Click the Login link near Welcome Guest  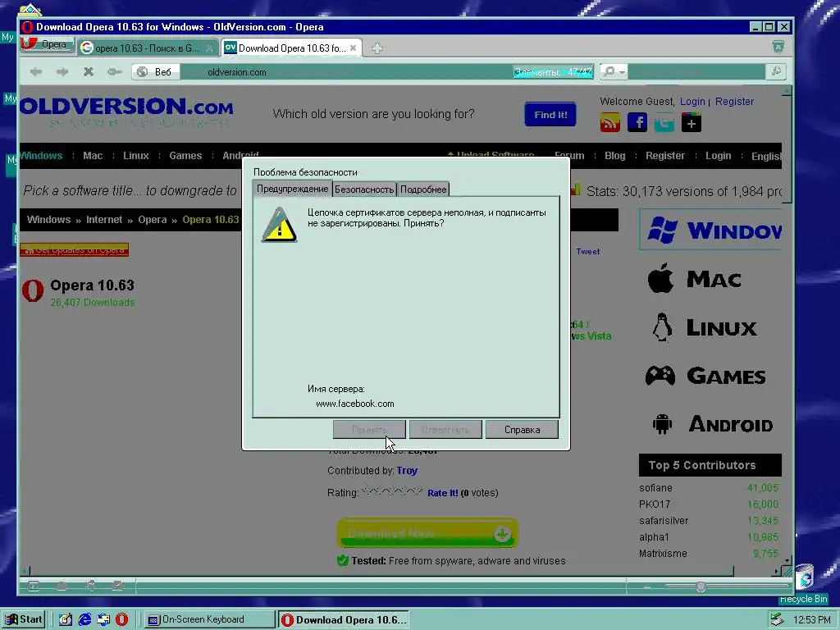[692, 101]
